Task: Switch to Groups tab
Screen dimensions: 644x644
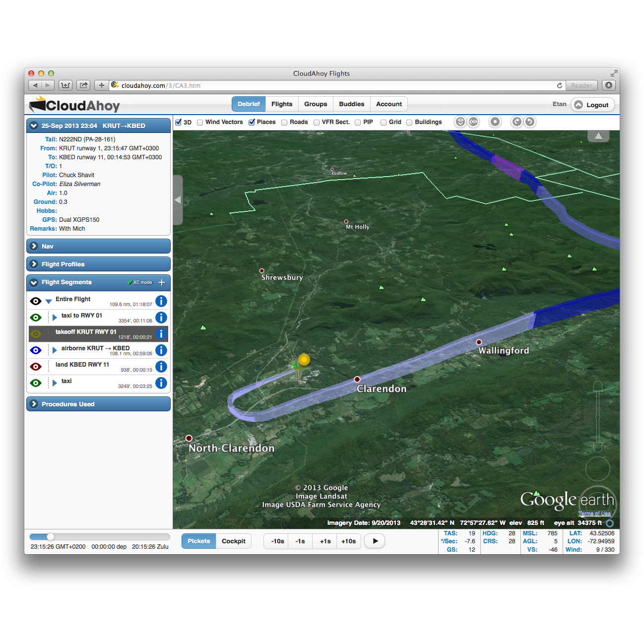Action: (316, 104)
